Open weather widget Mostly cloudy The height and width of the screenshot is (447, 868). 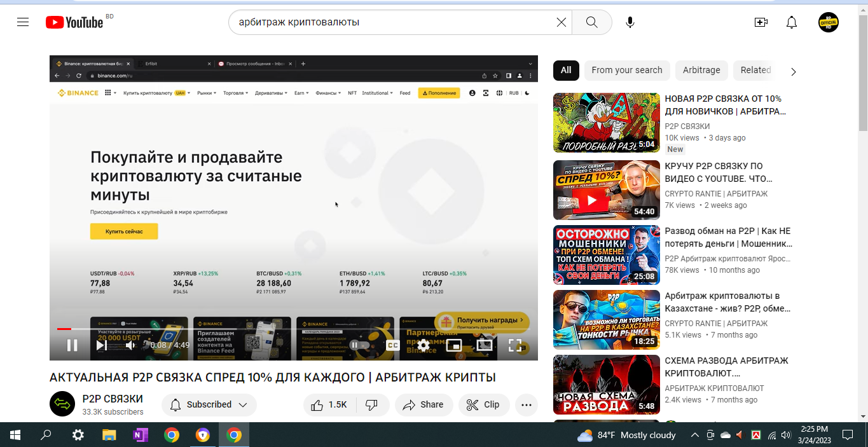pos(626,435)
